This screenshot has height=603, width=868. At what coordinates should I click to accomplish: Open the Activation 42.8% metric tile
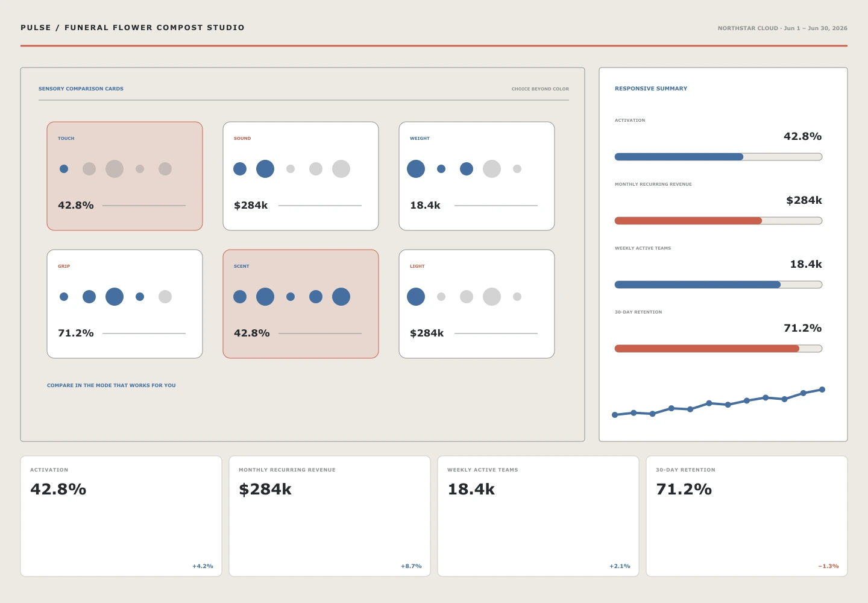(x=121, y=516)
